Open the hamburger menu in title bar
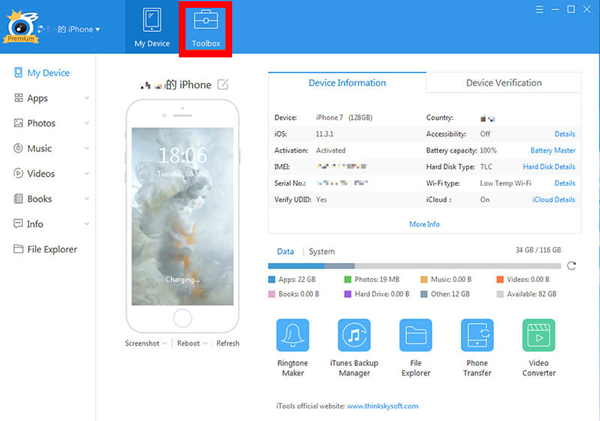The height and width of the screenshot is (421, 600). (x=539, y=9)
